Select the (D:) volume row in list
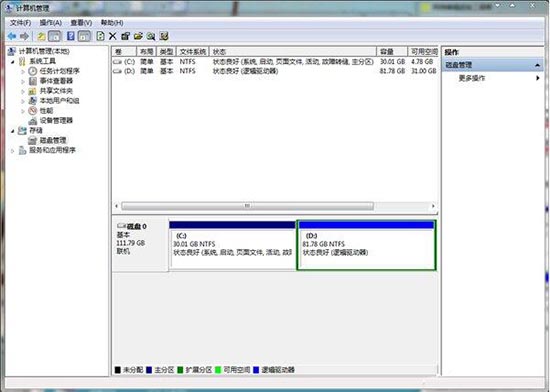Image resolution: width=550 pixels, height=392 pixels. [275, 71]
